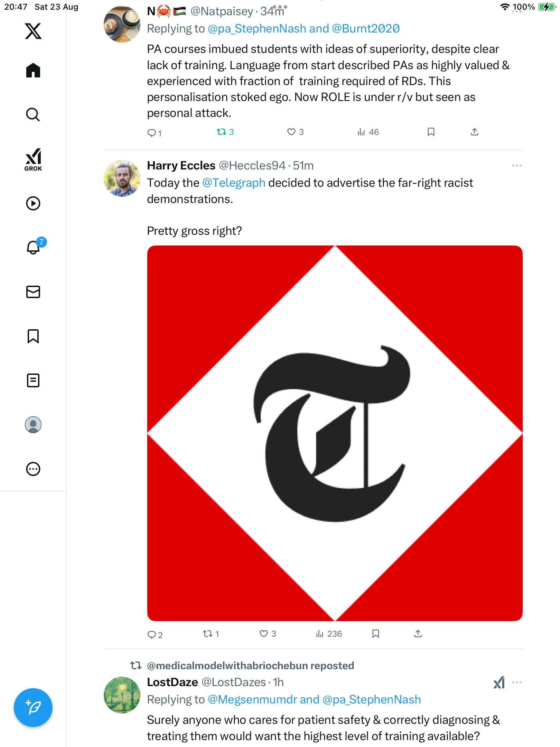Image resolution: width=560 pixels, height=747 pixels.
Task: Open the Telegraph logo image
Action: click(x=335, y=433)
